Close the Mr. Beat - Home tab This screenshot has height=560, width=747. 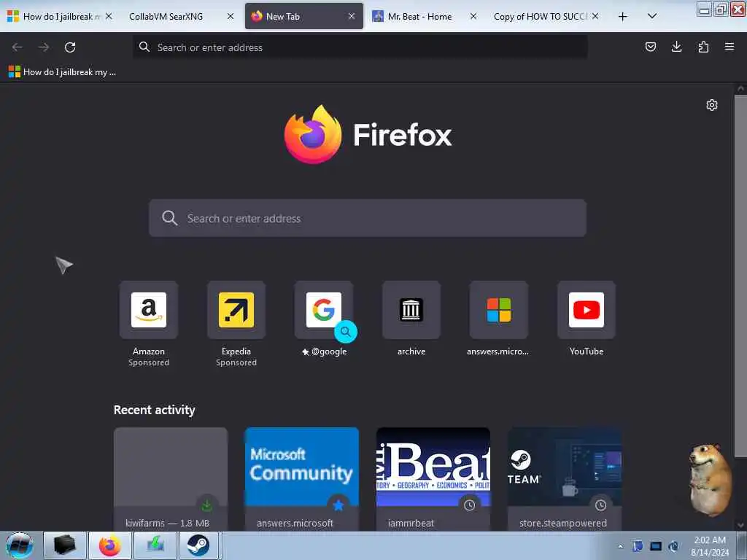pyautogui.click(x=473, y=16)
